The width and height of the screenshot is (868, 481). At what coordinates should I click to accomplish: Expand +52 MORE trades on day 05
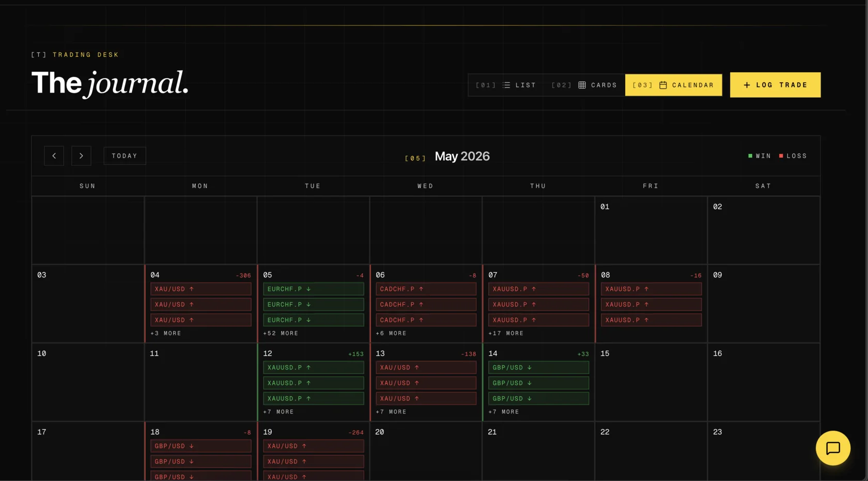click(x=281, y=334)
